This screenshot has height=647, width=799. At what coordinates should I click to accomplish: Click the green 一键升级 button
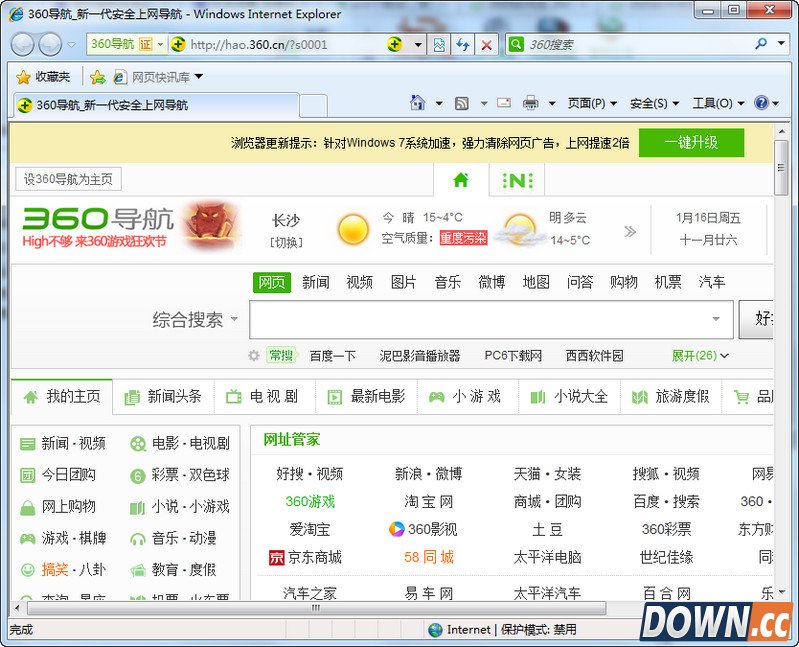pos(691,143)
